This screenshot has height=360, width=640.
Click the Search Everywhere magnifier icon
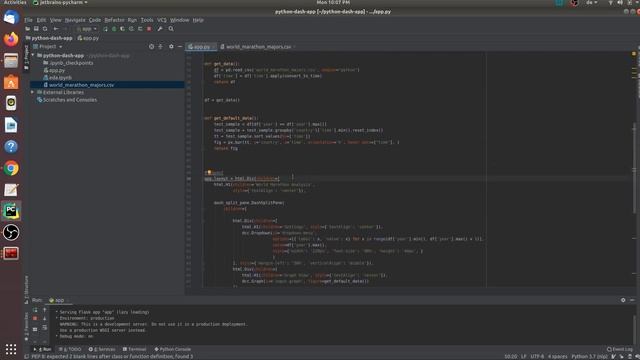pos(171,29)
